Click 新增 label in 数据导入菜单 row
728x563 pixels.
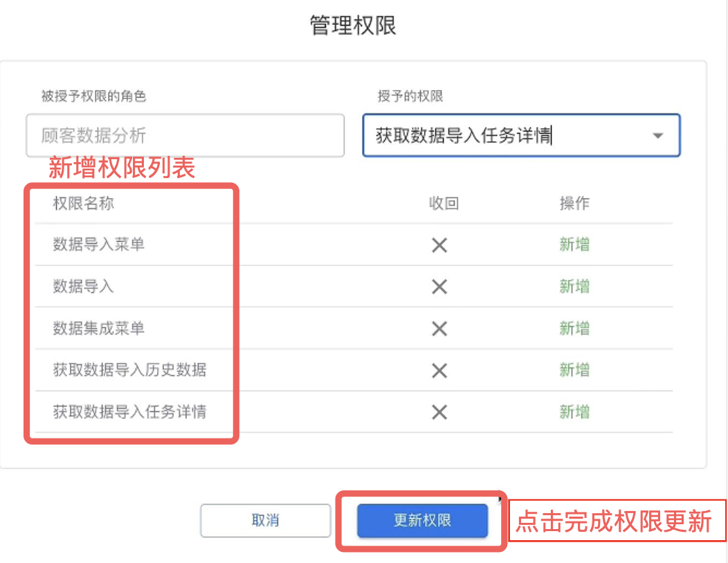coord(574,244)
